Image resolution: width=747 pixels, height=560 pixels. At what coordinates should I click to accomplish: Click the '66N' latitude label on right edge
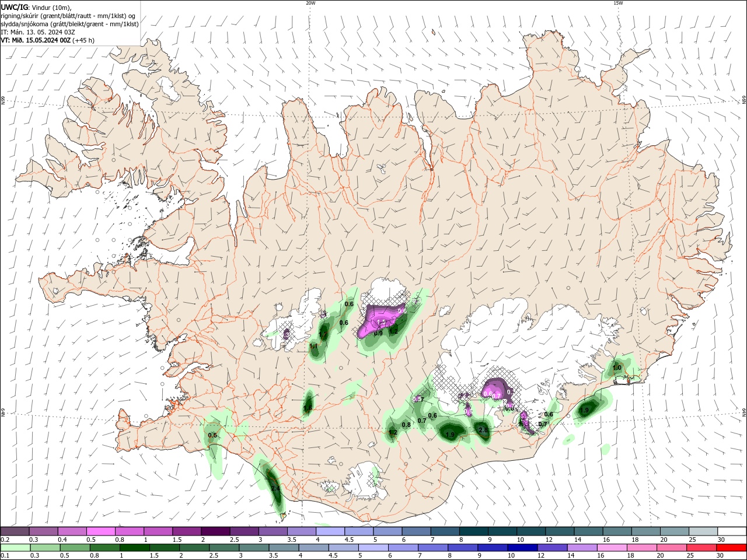click(x=744, y=100)
